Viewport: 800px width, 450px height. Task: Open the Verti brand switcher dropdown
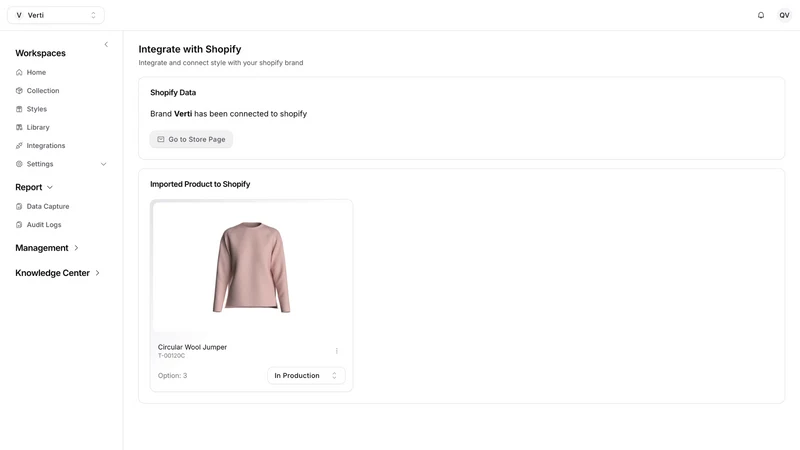point(56,15)
